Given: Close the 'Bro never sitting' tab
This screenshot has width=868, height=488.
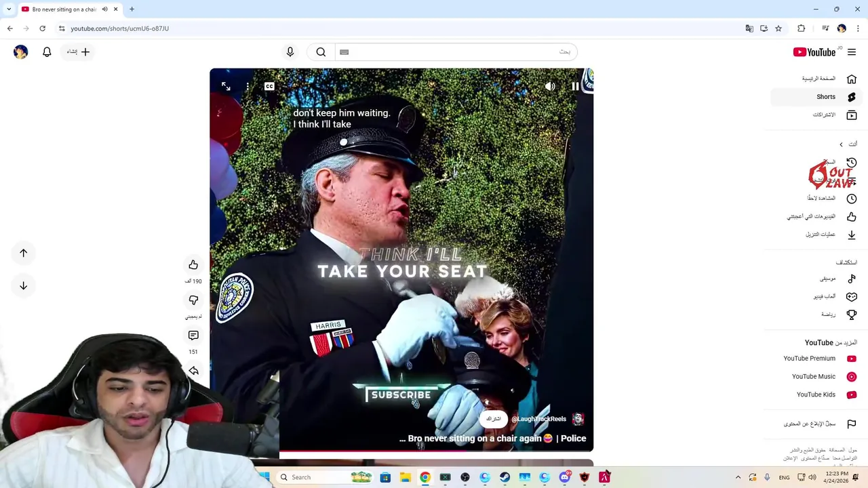Looking at the screenshot, I should point(115,9).
